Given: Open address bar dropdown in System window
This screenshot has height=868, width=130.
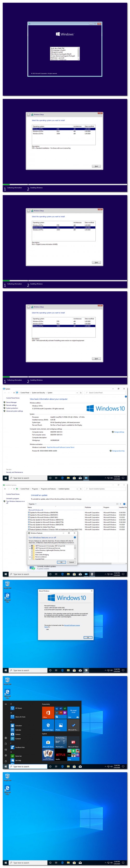Looking at the screenshot, I should click(77, 393).
